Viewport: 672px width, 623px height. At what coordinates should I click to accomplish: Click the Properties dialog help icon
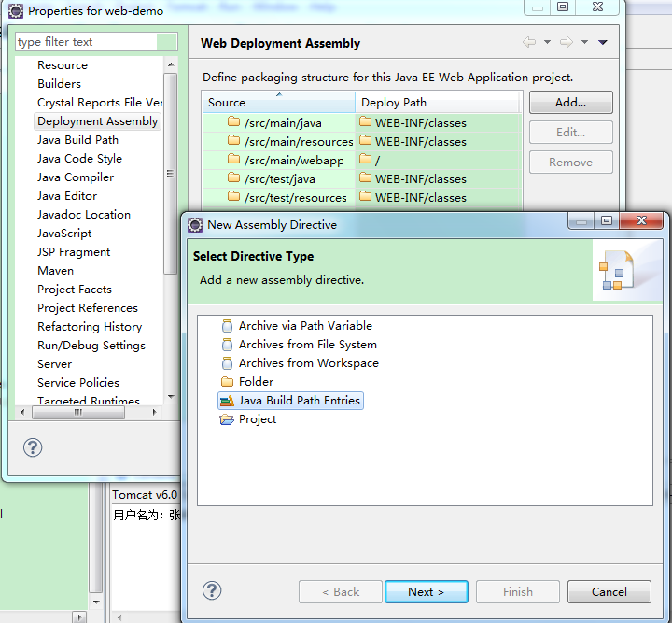[33, 448]
